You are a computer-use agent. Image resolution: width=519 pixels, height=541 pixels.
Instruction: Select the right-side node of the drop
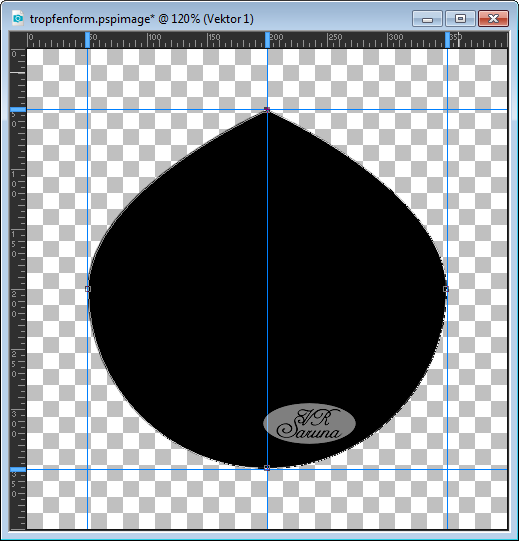[x=446, y=289]
